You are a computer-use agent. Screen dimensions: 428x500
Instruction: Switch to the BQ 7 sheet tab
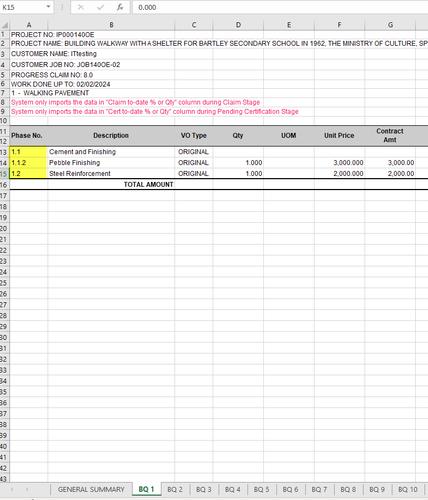[x=319, y=489]
